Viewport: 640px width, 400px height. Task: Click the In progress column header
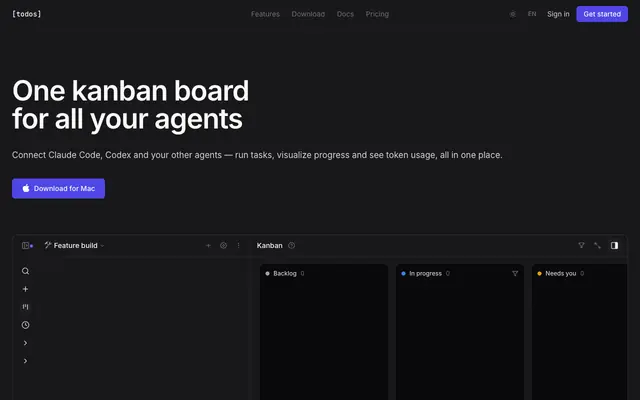coord(425,273)
